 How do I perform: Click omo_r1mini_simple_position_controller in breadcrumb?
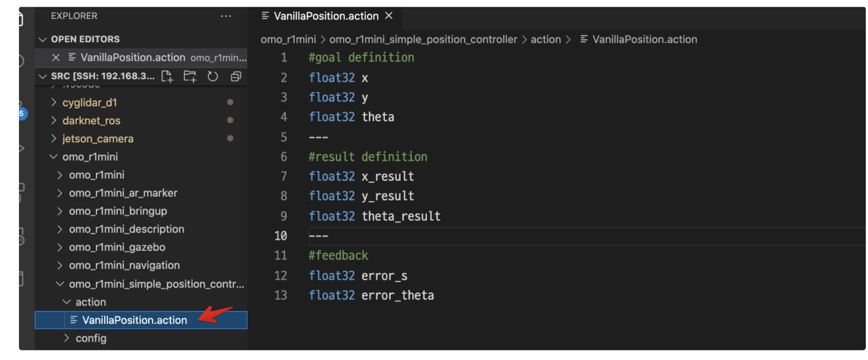click(423, 40)
